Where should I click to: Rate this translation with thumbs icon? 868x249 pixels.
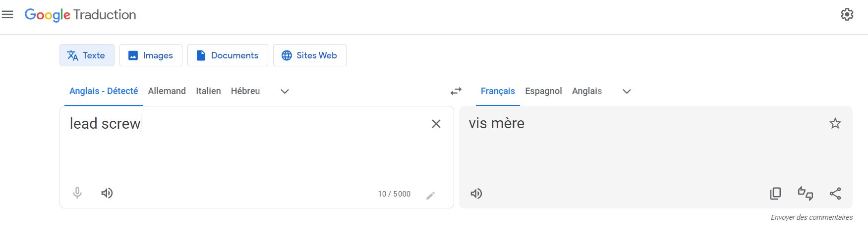(805, 194)
